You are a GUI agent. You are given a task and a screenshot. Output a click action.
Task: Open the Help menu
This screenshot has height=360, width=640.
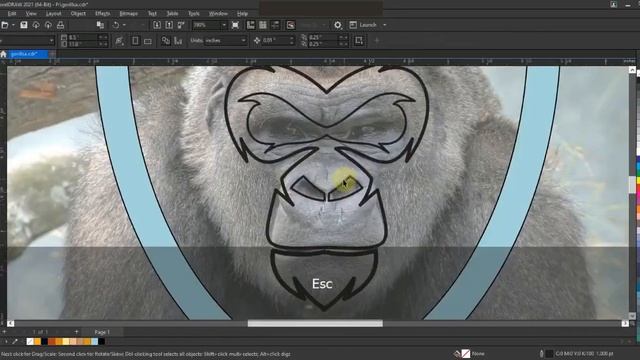242,13
